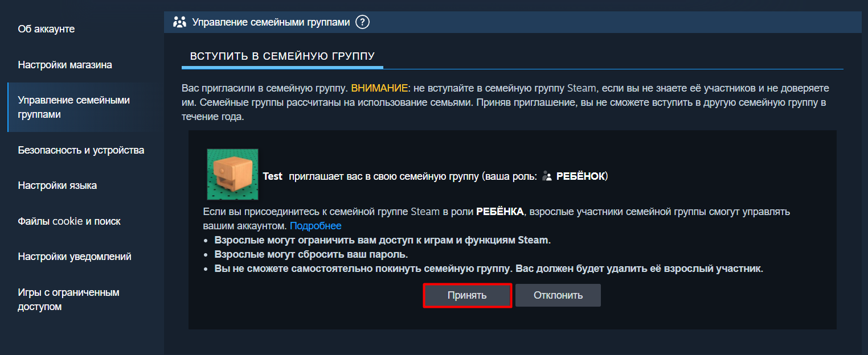Click the family group icon in the header
This screenshot has width=868, height=355.
pos(180,22)
